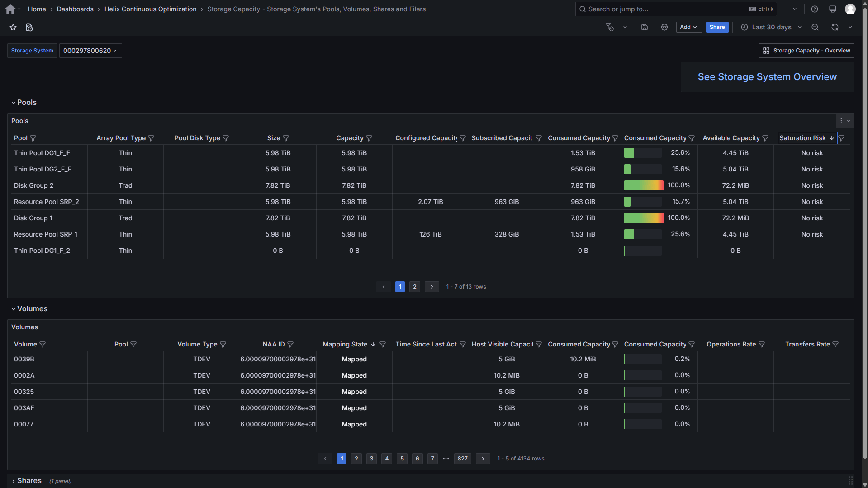Screen dimensions: 868x488
Task: Expand the Shares section row
Action: tap(29, 480)
